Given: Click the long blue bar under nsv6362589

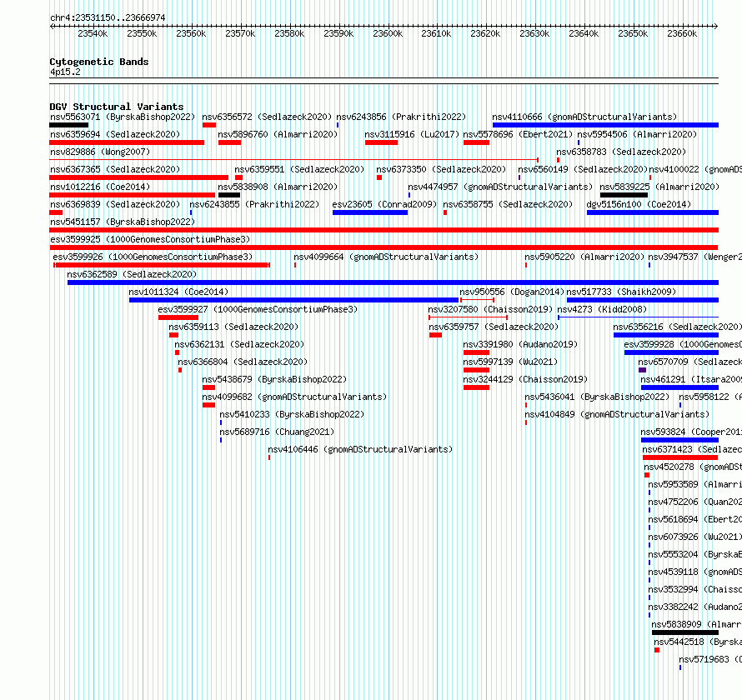Looking at the screenshot, I should (x=393, y=282).
